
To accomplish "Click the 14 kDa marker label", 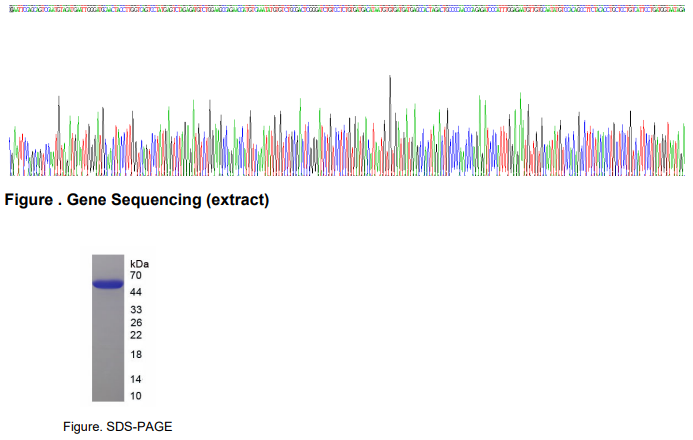I will click(x=136, y=379).
